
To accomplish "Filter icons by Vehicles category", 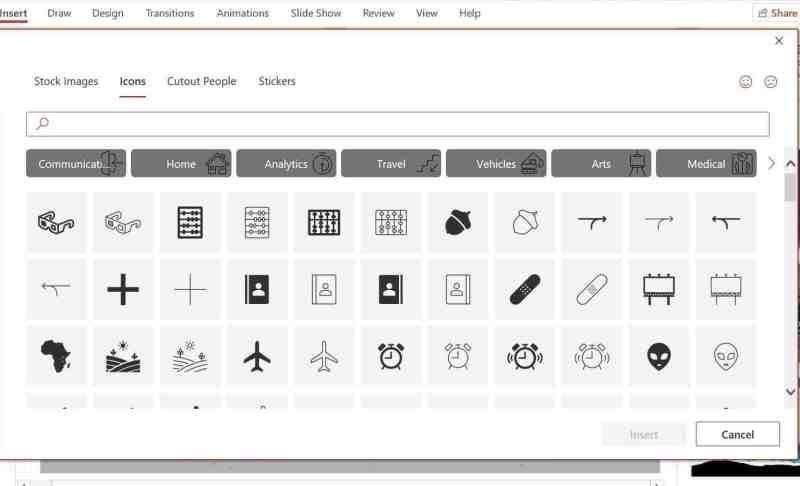I will pos(496,164).
